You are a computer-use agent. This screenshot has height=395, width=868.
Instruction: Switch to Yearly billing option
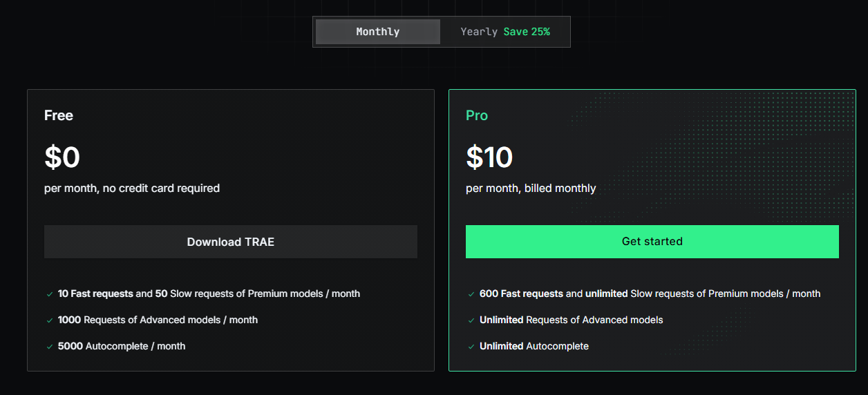479,32
